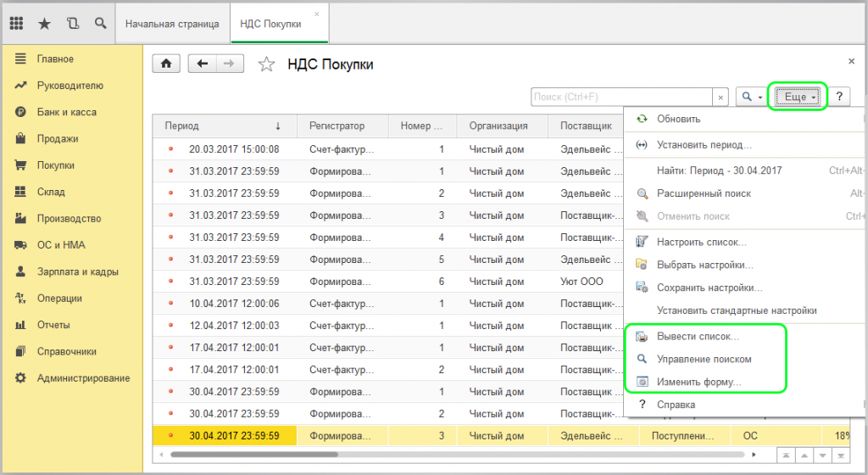
Task: Switch to Начальная страница tab
Action: [172, 24]
